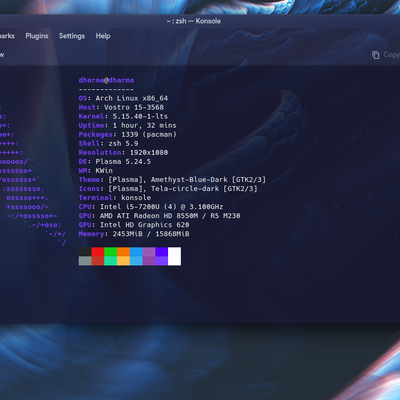The width and height of the screenshot is (400, 400).
Task: Open the Help menu
Action: pos(103,36)
